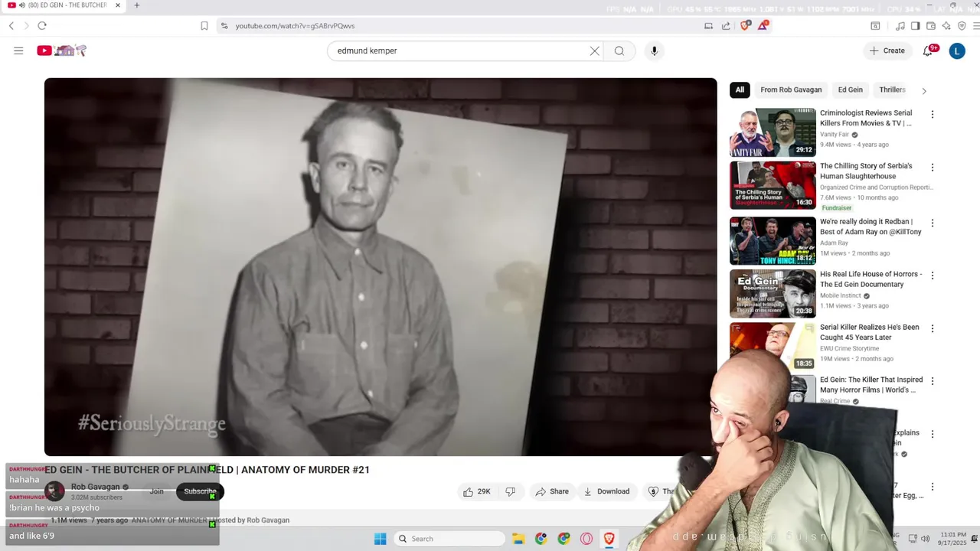980x551 pixels.
Task: Open options for The Ed Gein Documentary video
Action: tap(932, 275)
